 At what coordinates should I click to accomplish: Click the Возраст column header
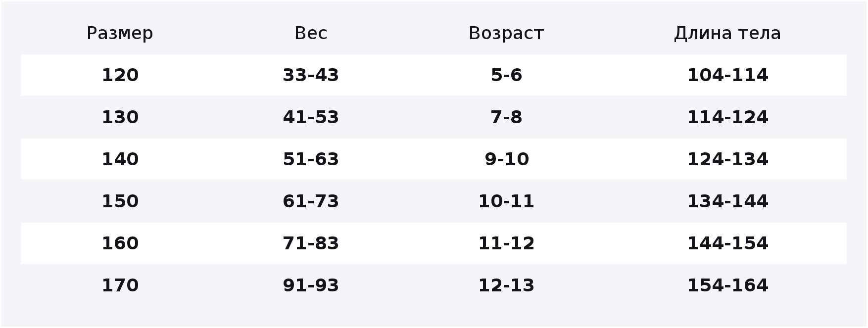(x=506, y=34)
